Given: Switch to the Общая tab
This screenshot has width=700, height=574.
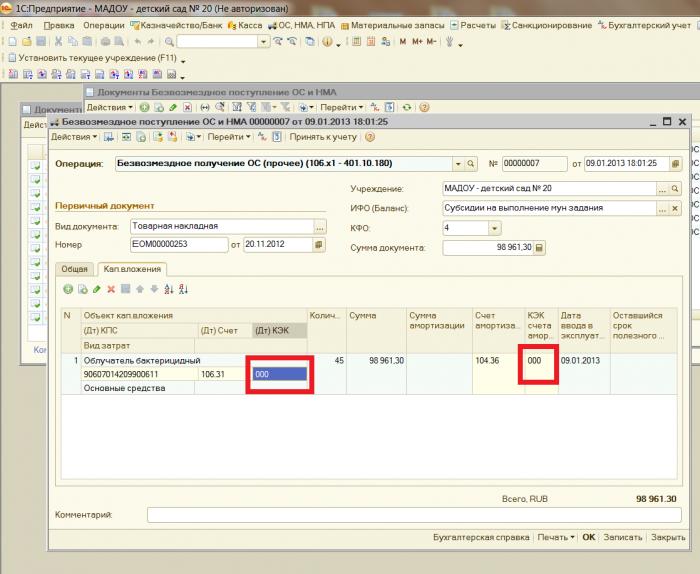Looking at the screenshot, I should click(75, 269).
